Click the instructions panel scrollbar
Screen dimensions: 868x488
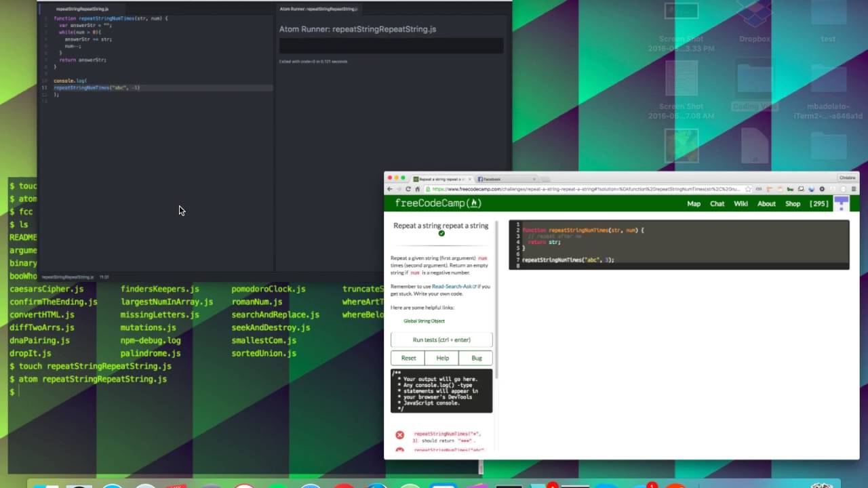coord(498,298)
